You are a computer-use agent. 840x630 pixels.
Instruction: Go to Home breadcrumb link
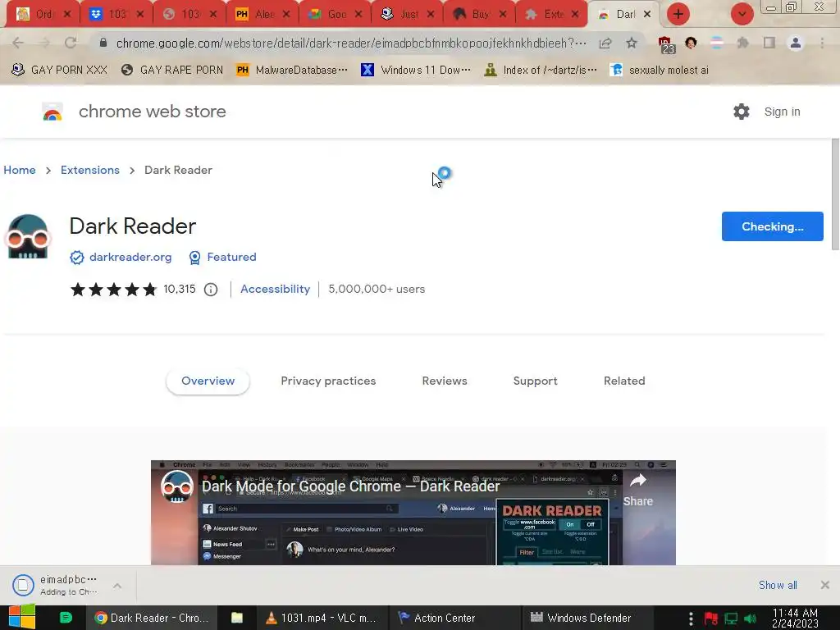pyautogui.click(x=20, y=170)
